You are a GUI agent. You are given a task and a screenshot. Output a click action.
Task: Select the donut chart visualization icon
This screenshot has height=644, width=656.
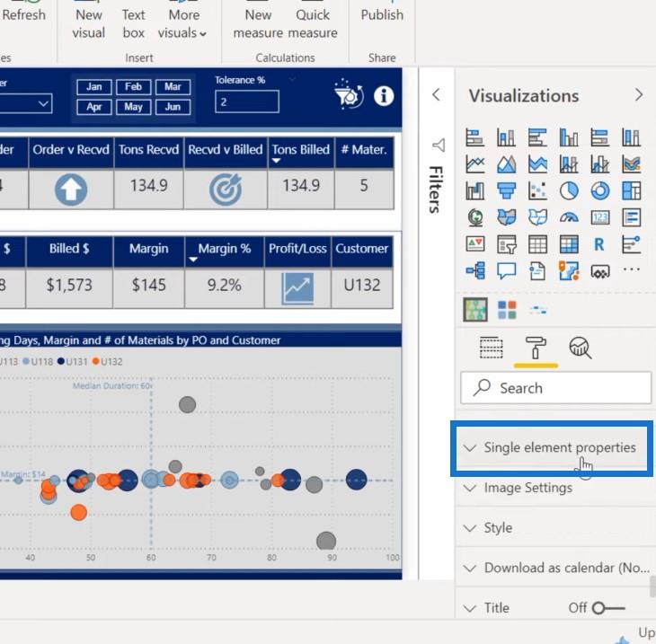point(599,190)
